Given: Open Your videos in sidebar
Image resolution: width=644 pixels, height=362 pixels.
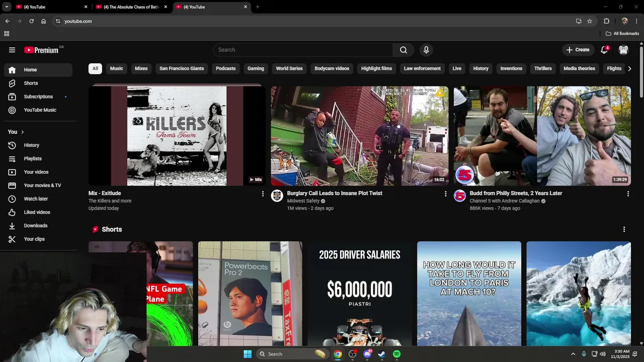Looking at the screenshot, I should (x=38, y=172).
